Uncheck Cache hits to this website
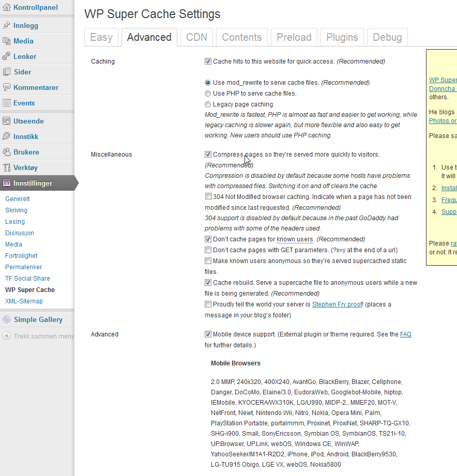Viewport: 457px width, 476px height. pyautogui.click(x=208, y=62)
